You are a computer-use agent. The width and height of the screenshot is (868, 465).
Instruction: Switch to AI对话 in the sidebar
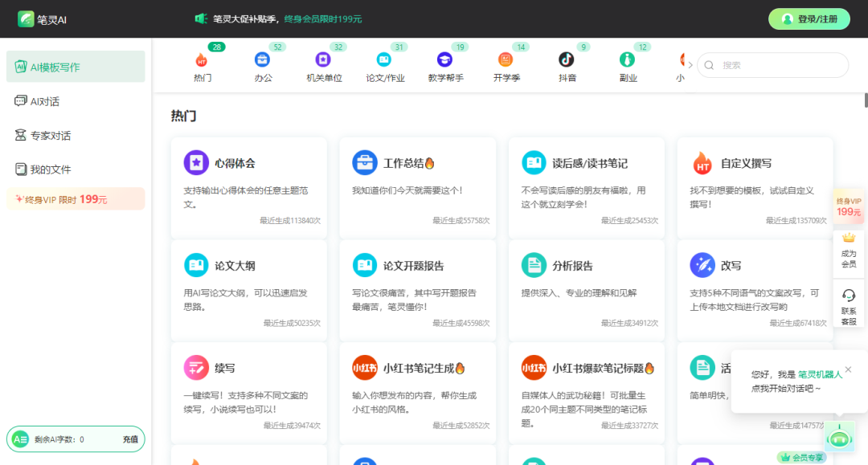(x=76, y=101)
